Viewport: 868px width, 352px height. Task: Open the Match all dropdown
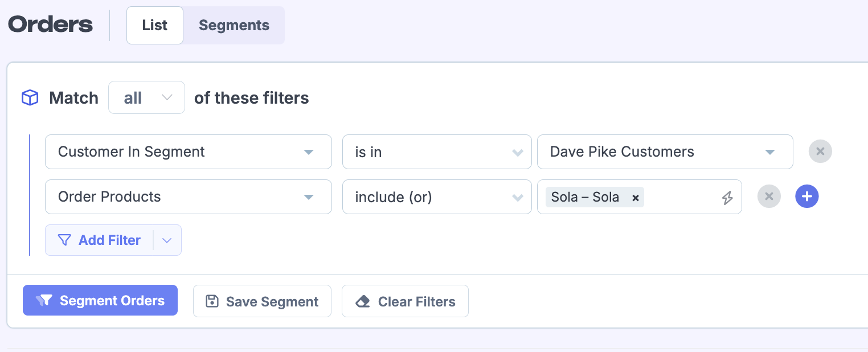point(146,97)
